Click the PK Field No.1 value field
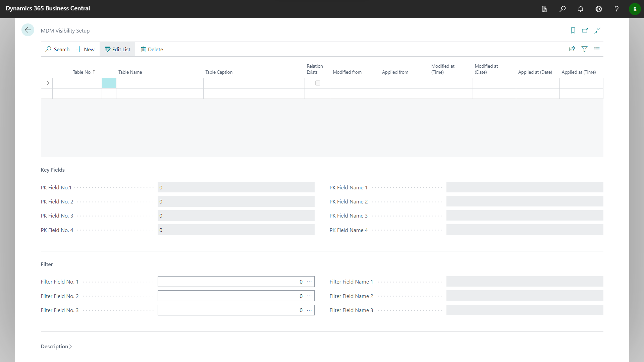644x362 pixels. click(236, 187)
